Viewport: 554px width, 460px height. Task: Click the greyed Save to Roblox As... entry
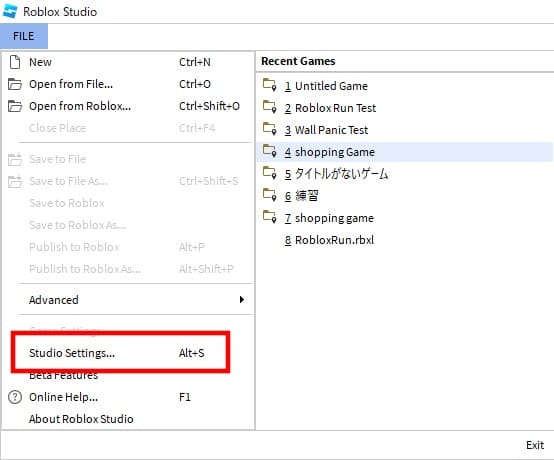[128, 225]
